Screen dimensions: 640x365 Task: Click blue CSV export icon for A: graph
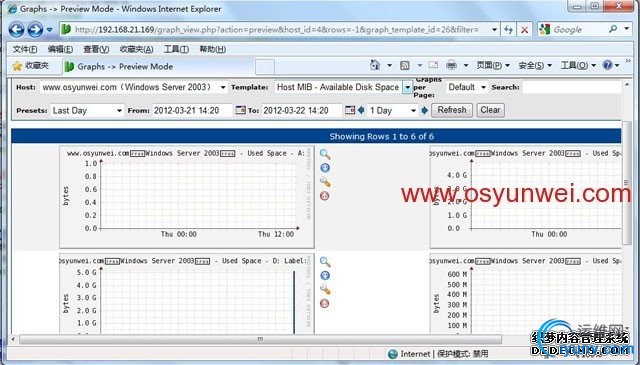[325, 168]
